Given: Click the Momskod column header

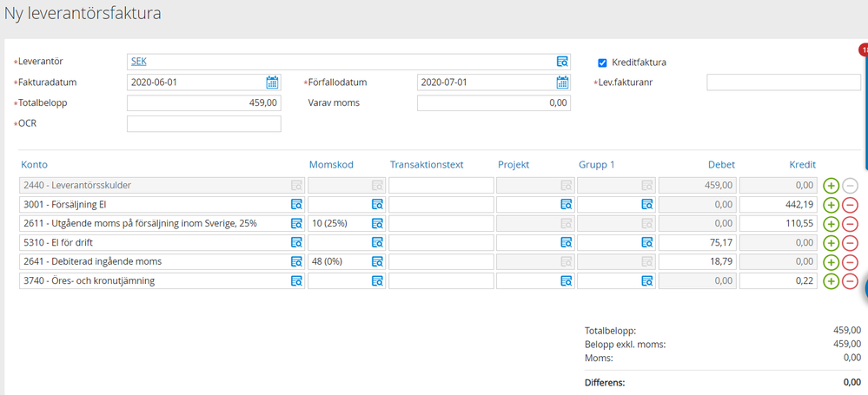Looking at the screenshot, I should 331,164.
